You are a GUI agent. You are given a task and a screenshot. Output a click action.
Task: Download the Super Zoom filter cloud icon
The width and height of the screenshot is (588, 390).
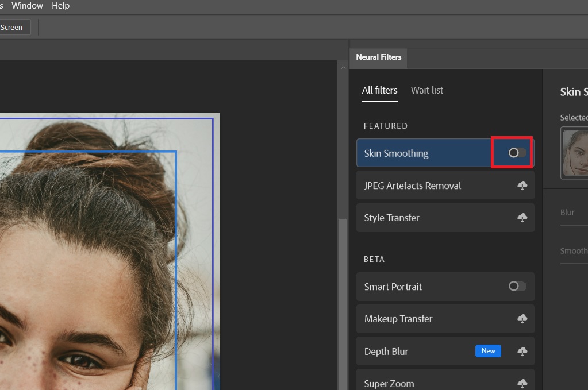(x=522, y=383)
